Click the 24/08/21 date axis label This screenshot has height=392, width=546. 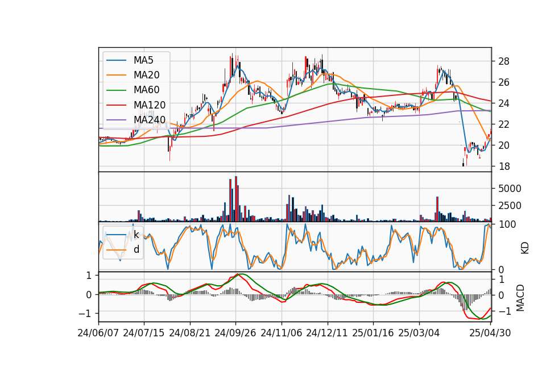tap(190, 333)
